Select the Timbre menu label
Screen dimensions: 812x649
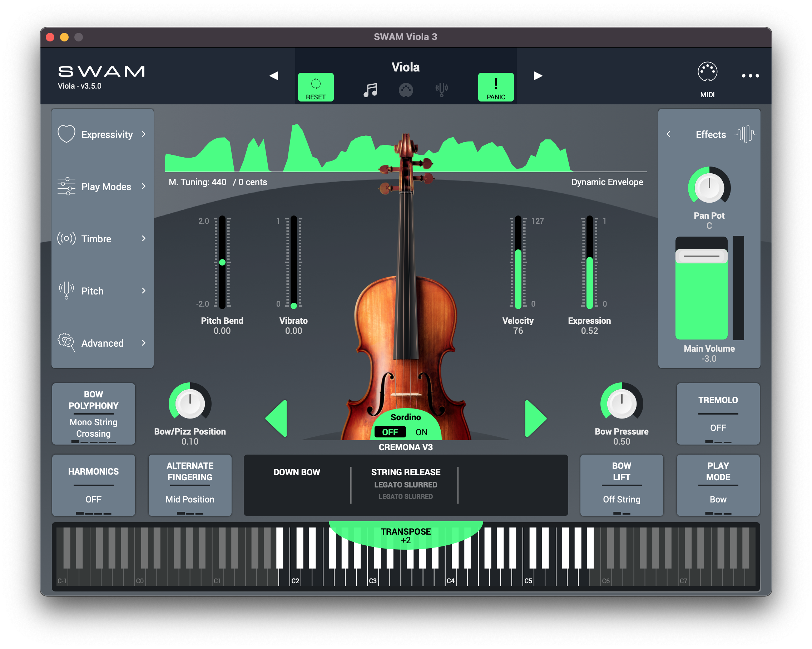click(x=96, y=239)
